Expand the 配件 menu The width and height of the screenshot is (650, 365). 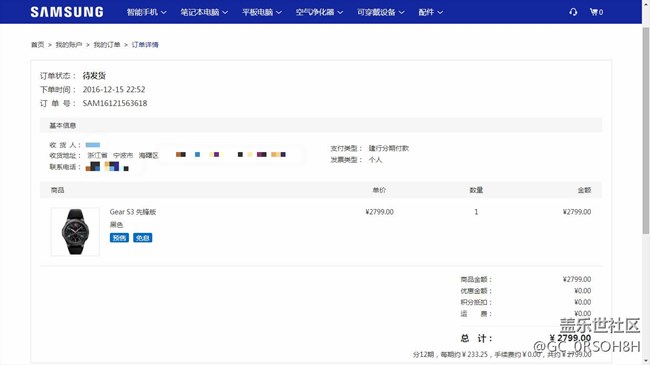point(431,12)
